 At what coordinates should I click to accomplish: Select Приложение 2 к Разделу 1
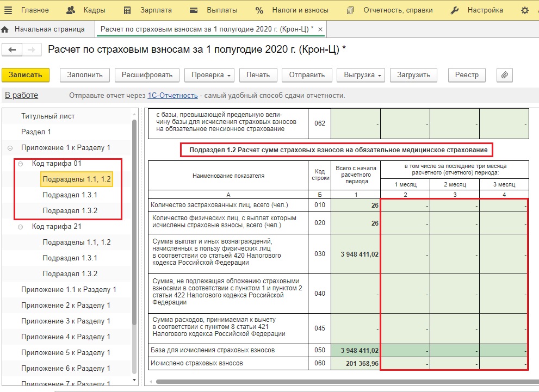pos(66,306)
